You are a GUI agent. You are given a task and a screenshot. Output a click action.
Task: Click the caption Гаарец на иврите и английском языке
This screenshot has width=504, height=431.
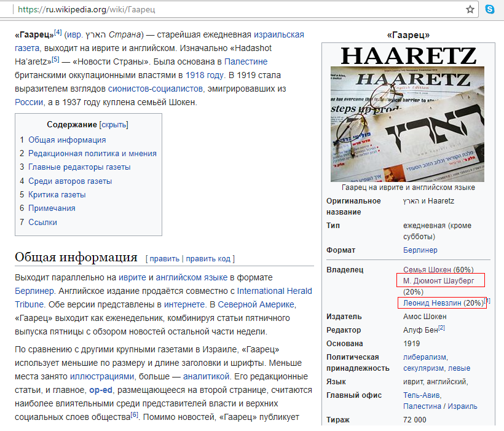408,188
